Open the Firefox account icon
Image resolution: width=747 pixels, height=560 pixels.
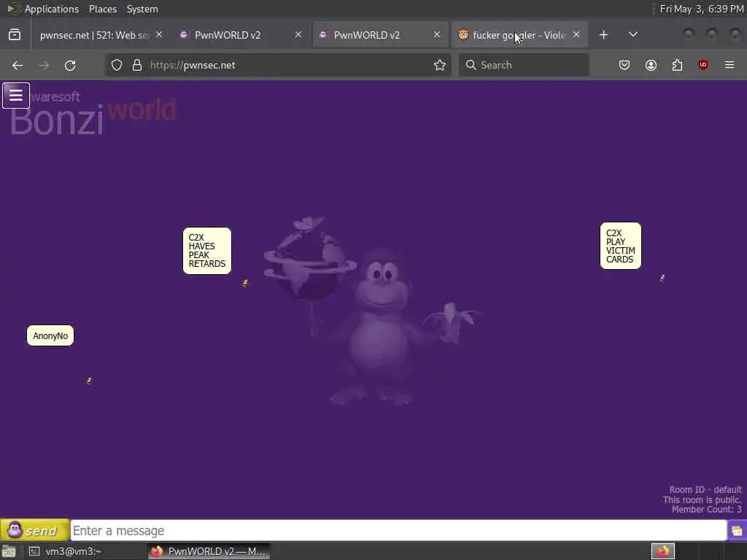[x=651, y=65]
